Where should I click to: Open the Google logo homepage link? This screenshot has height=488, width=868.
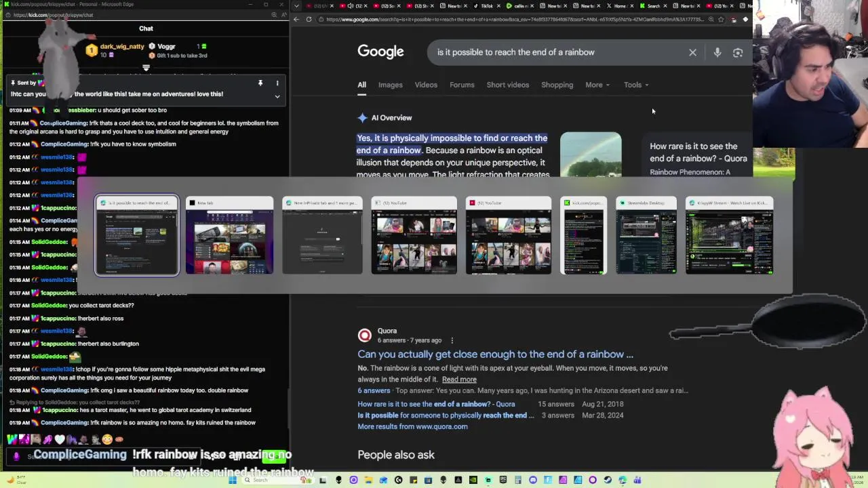point(380,52)
